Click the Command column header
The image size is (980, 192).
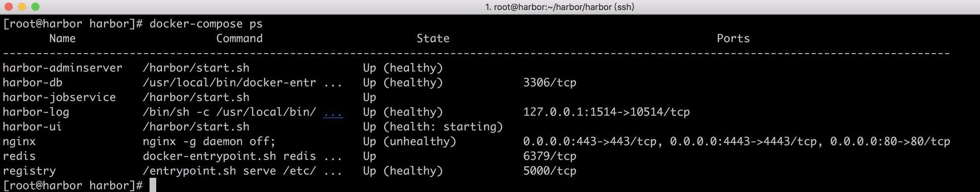pos(239,38)
